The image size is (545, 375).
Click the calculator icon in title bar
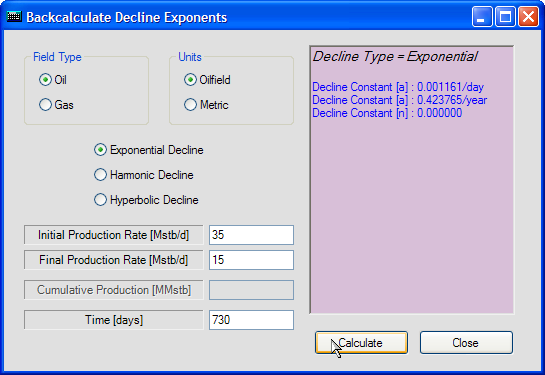click(14, 17)
